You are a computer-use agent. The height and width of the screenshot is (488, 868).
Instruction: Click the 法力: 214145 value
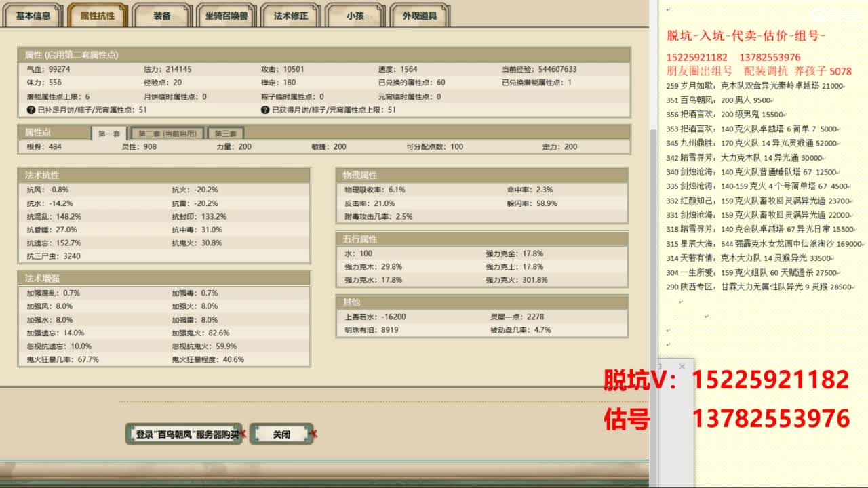(x=167, y=69)
